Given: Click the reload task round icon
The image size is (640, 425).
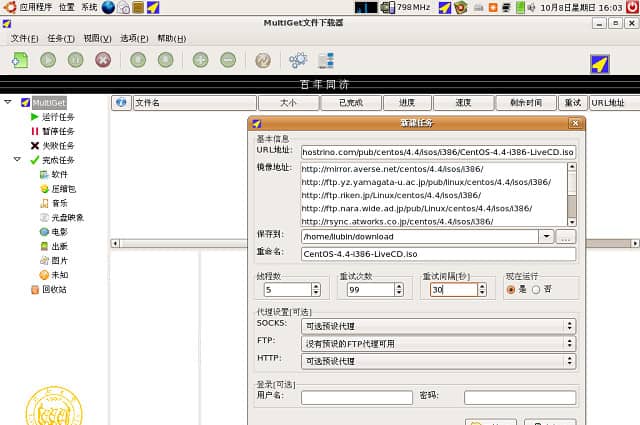Looking at the screenshot, I should (x=263, y=60).
